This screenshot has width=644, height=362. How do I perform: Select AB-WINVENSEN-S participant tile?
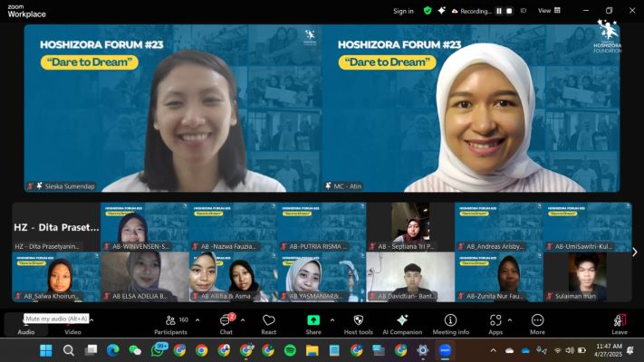pos(145,227)
